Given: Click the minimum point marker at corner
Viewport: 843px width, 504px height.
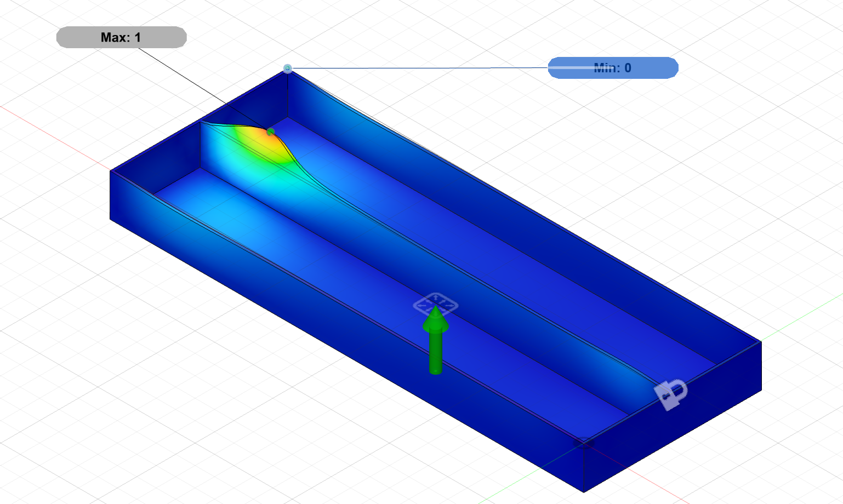Looking at the screenshot, I should click(287, 68).
